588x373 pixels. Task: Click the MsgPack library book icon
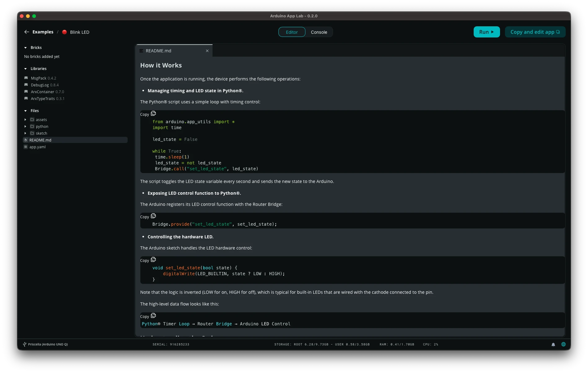point(26,78)
